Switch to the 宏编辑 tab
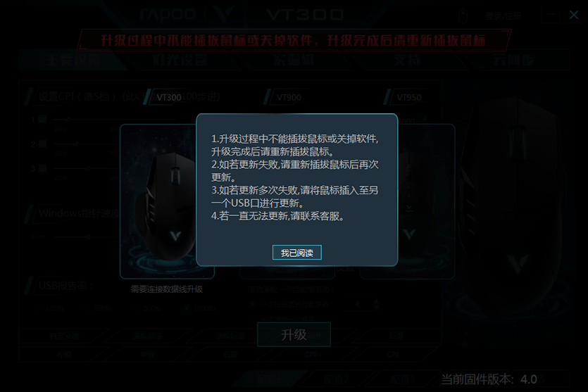The image size is (588, 392). [294, 60]
